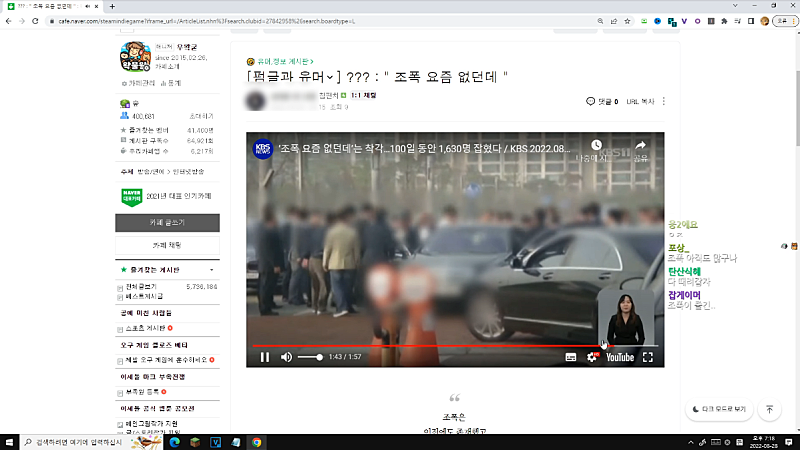Screen dimensions: 800x450
Task: Click the 카페 채팅 button
Action: tap(167, 245)
